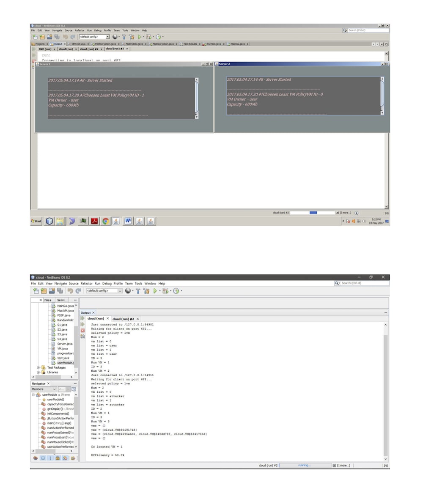Click green Run Project icon in upper NetBeans window

tap(139, 37)
